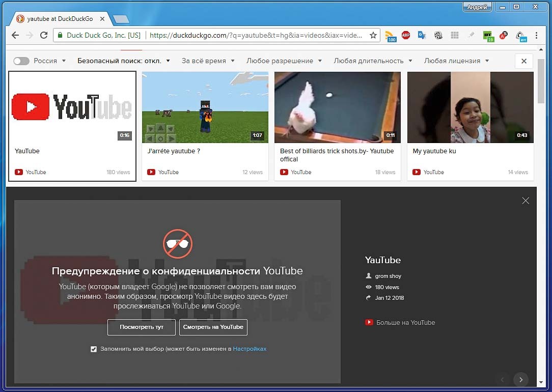Open the Настройках settings link

pos(250,349)
